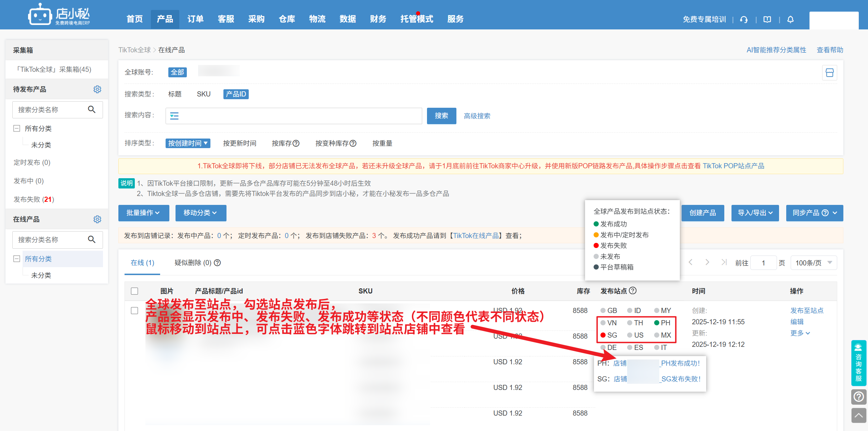The width and height of the screenshot is (868, 431).
Task: Open settings gear for 在线产品 section
Action: point(97,219)
